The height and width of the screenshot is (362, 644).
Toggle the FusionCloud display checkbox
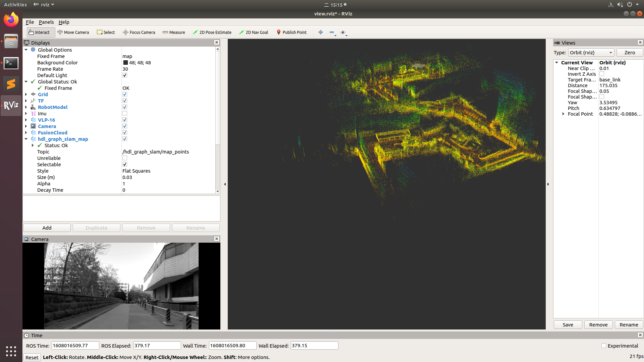click(x=125, y=132)
